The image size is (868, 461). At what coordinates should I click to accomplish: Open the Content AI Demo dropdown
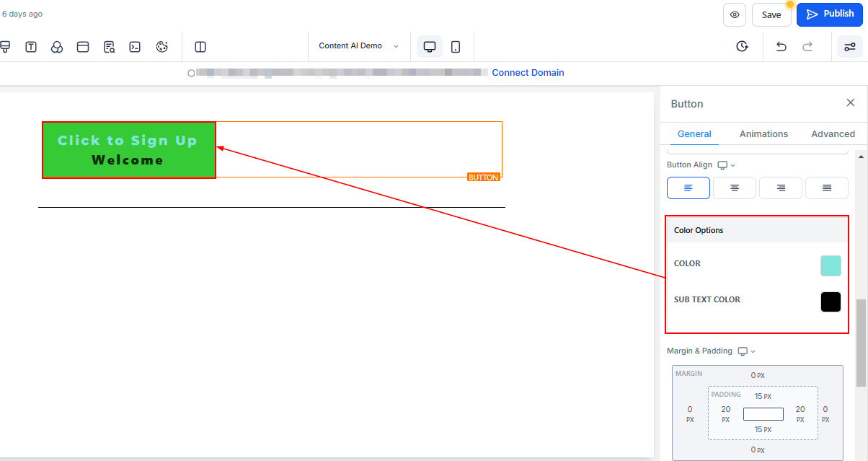point(358,46)
